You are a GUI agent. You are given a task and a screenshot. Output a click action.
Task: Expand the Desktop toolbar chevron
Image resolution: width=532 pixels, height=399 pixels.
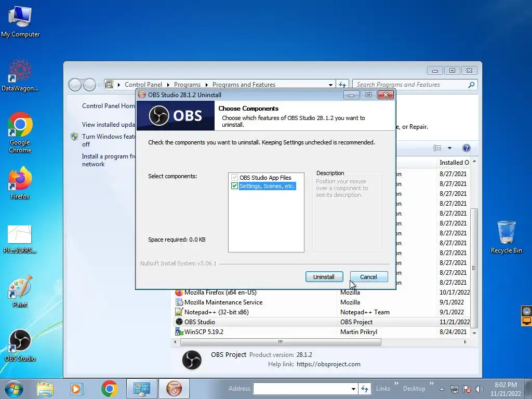(431, 383)
